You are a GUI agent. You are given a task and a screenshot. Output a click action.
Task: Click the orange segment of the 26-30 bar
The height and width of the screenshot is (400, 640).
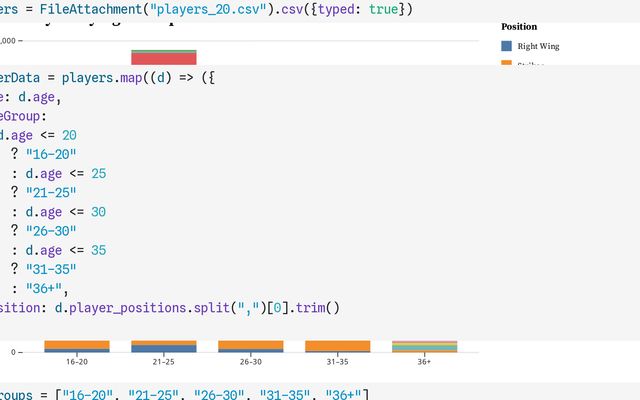pos(251,345)
